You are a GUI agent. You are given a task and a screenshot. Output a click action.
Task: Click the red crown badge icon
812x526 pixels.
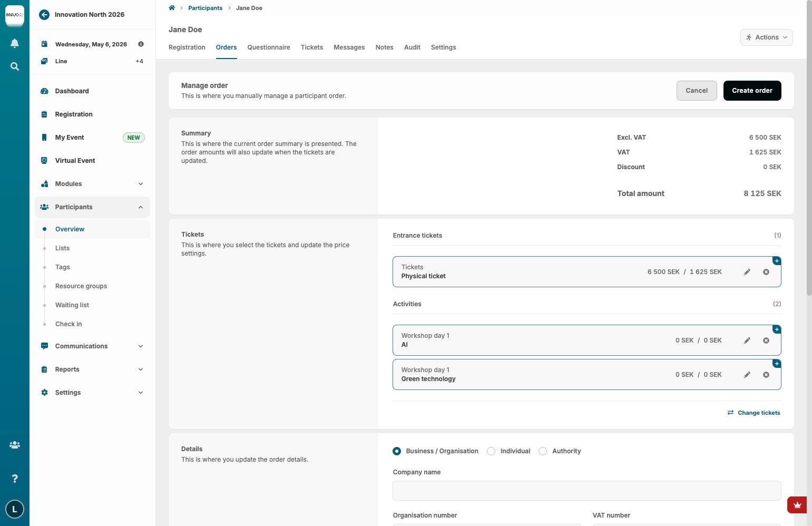797,505
